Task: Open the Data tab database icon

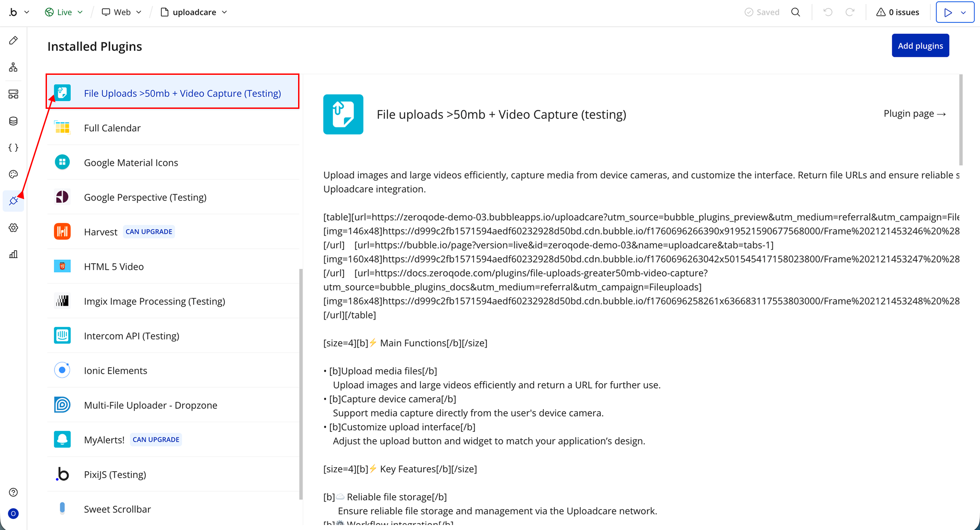Action: tap(13, 121)
